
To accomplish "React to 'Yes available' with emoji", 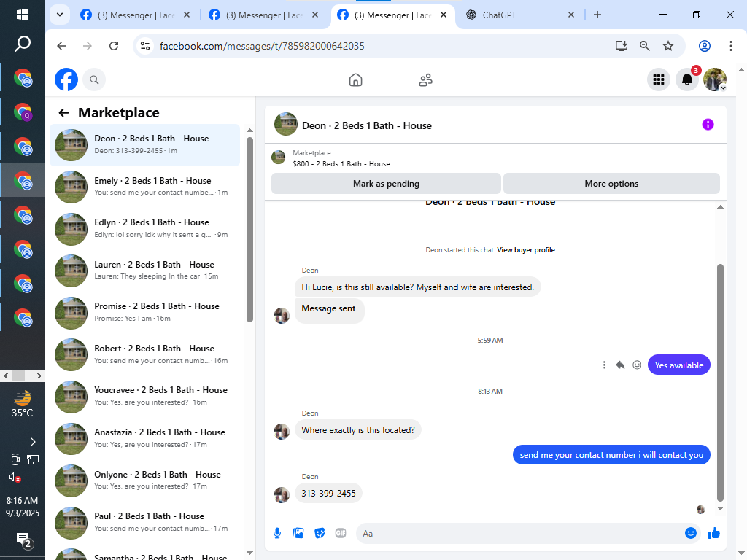I will pyautogui.click(x=637, y=365).
